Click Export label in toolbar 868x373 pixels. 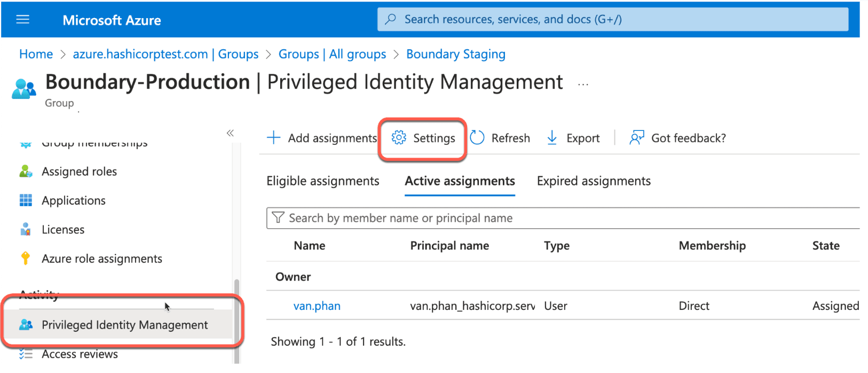583,138
